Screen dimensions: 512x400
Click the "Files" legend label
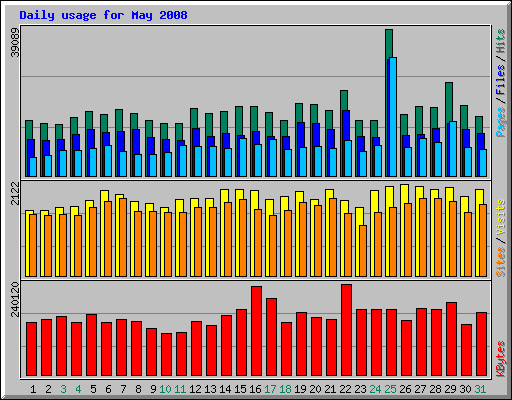click(x=501, y=79)
